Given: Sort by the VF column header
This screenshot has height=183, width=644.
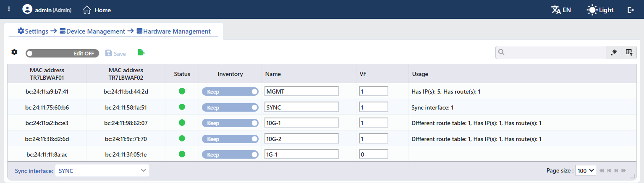Looking at the screenshot, I should 382,74.
